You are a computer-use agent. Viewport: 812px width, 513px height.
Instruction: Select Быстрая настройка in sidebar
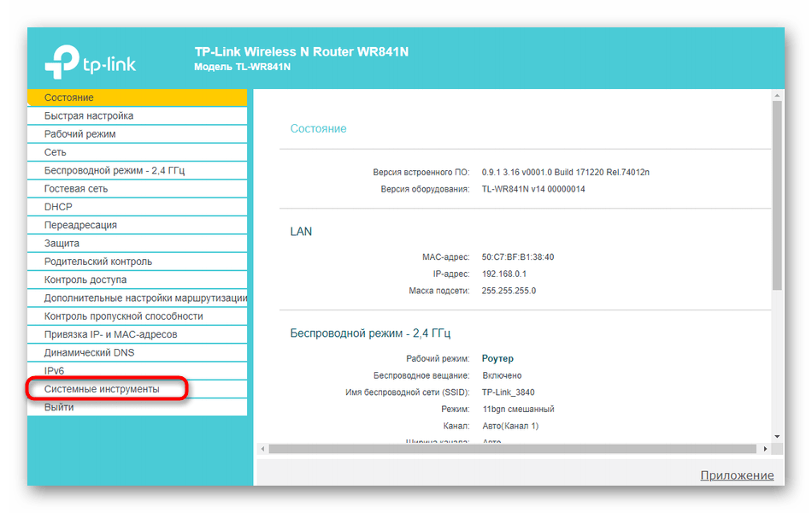tap(89, 115)
